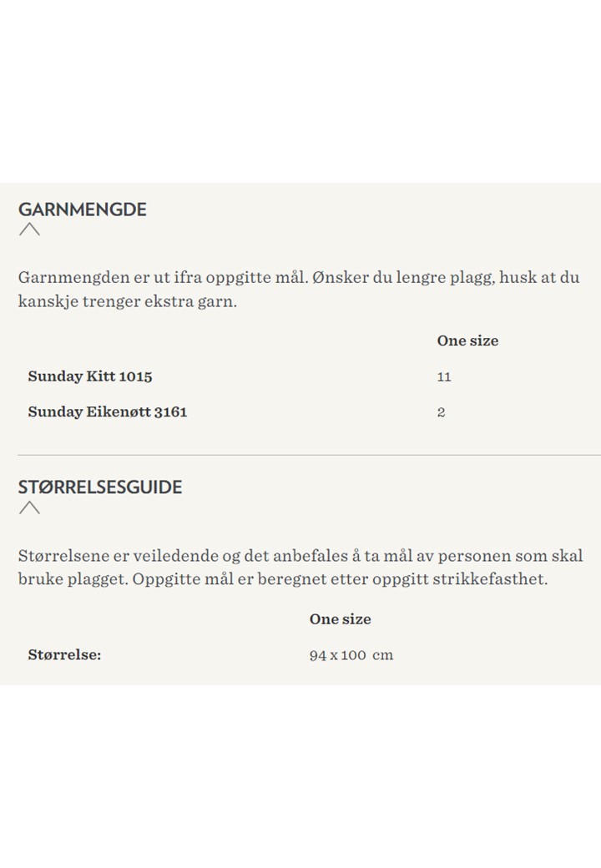Click the divider line between sections
This screenshot has height=868, width=601.
tap(310, 455)
